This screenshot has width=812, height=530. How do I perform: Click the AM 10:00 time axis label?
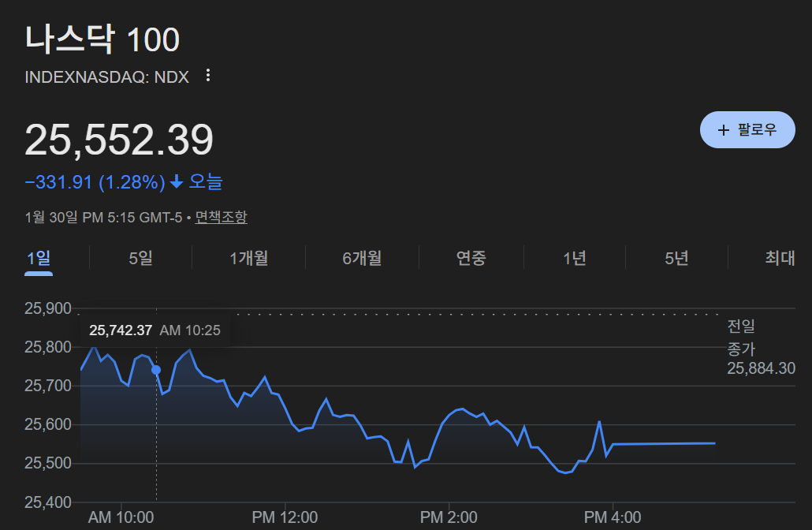121,517
